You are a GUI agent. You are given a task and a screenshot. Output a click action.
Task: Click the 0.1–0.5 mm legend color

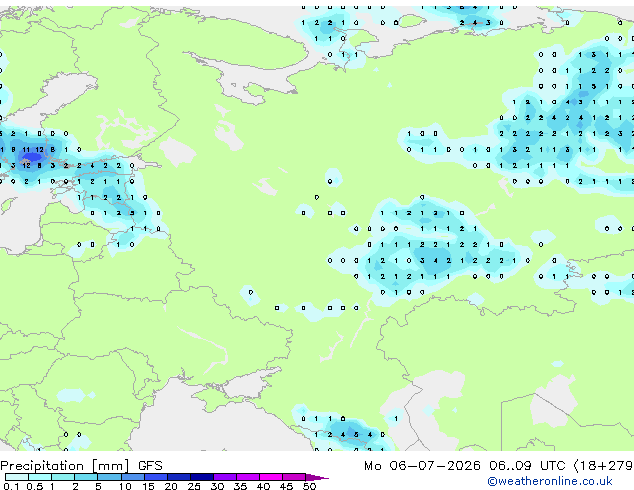17,477
